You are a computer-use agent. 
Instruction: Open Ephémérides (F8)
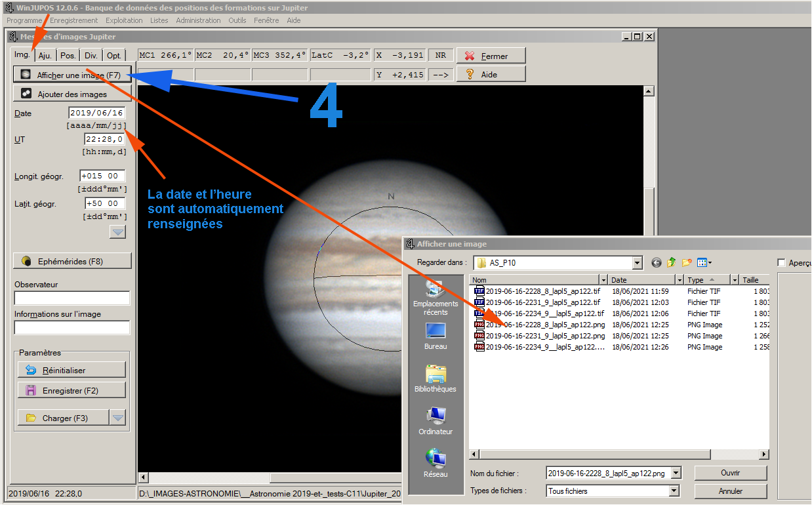tap(73, 261)
